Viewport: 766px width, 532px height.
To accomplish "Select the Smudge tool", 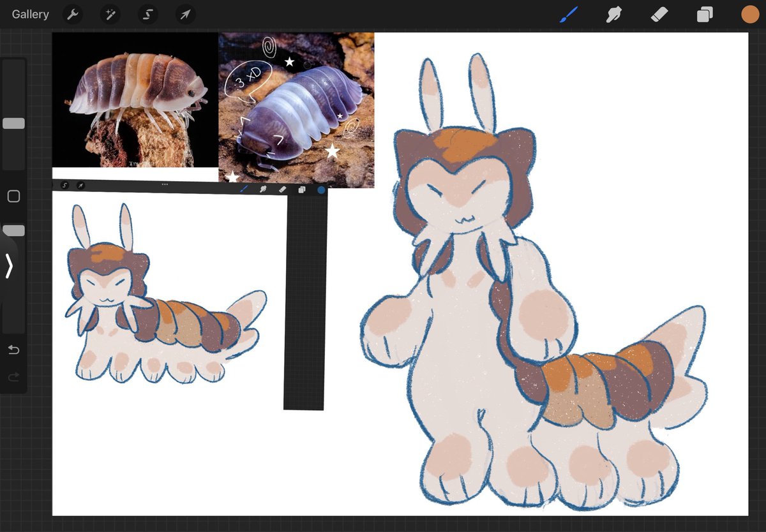I will pos(614,14).
